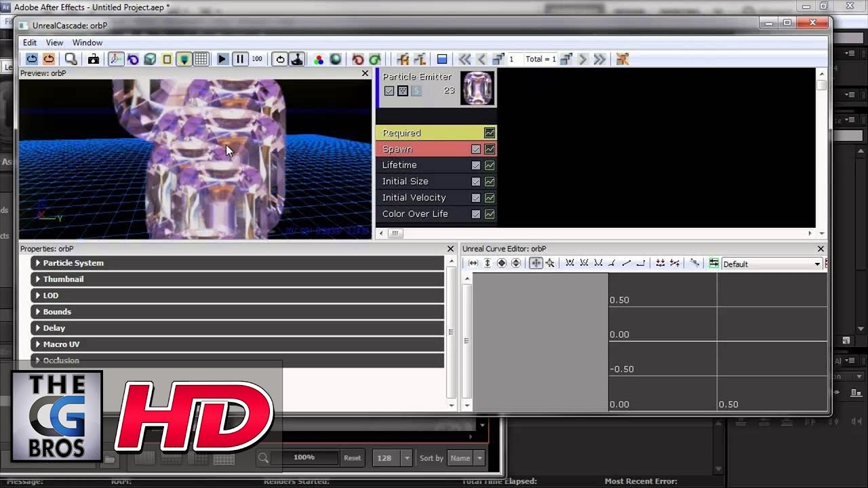Toggle the Realtime joystick icon
The height and width of the screenshot is (488, 868).
[x=297, y=60]
